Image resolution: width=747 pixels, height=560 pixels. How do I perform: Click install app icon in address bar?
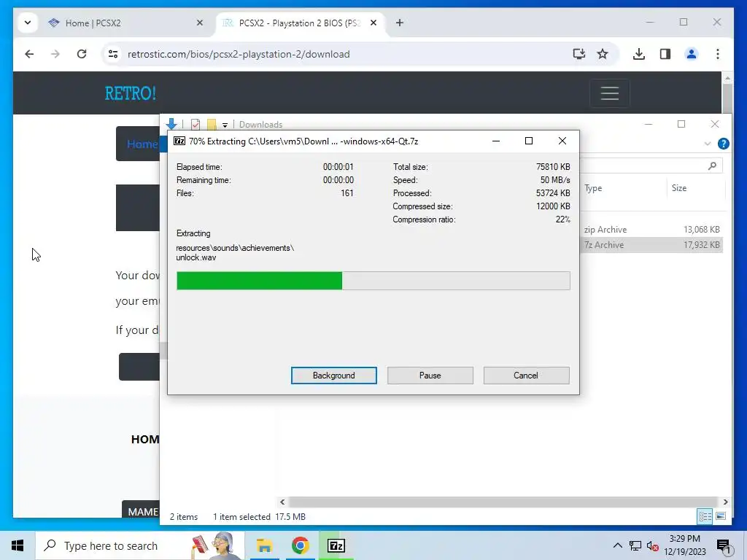pos(578,54)
